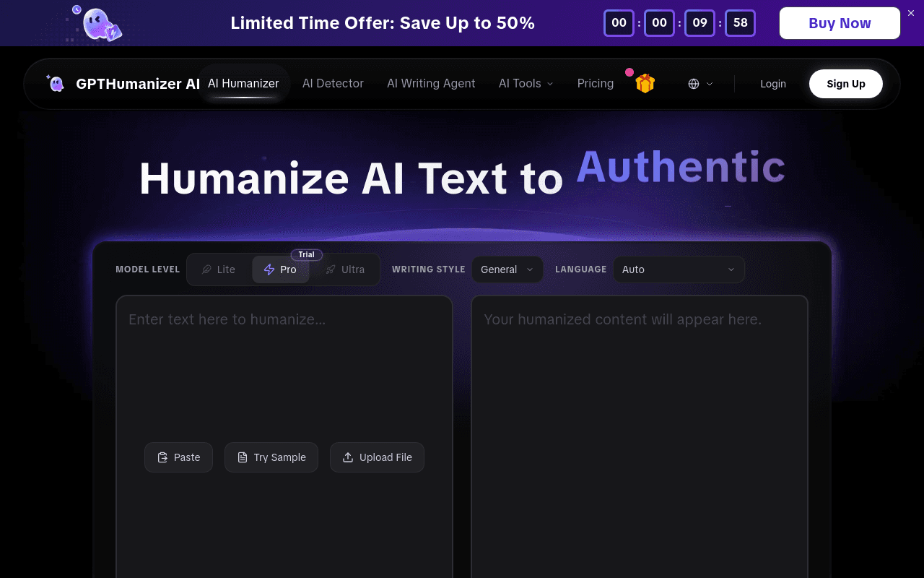The width and height of the screenshot is (924, 578).
Task: Click the Sign Up button
Action: click(x=846, y=84)
